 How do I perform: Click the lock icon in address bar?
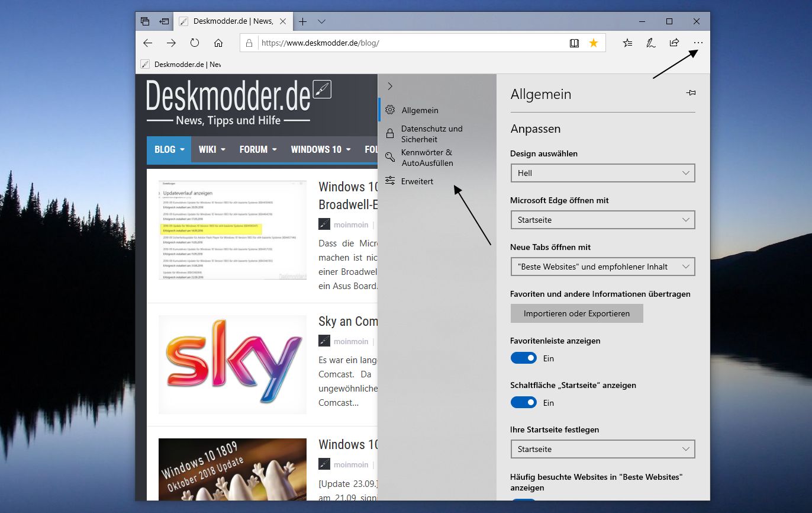click(249, 43)
